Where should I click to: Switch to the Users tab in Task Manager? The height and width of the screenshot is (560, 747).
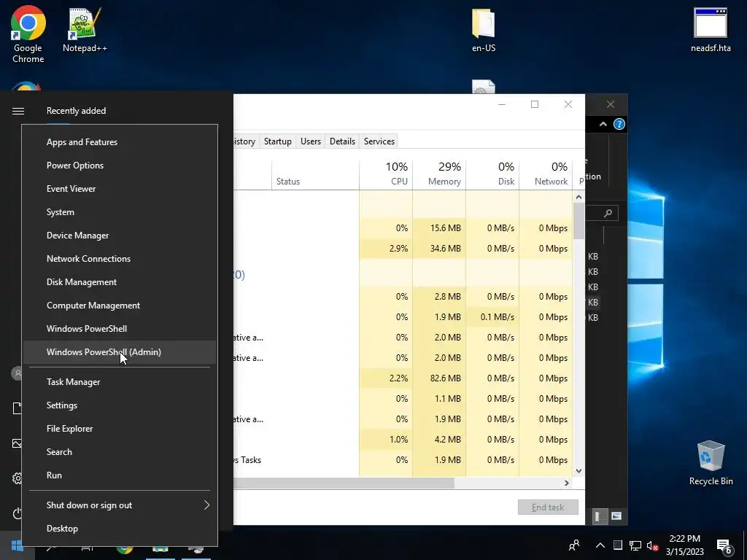coord(311,141)
